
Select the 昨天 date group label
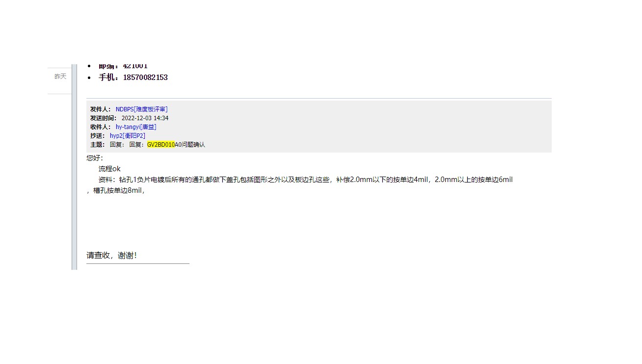(x=60, y=77)
